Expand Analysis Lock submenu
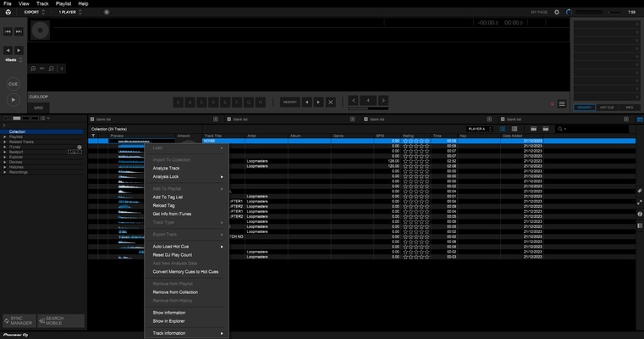Image resolution: width=644 pixels, height=339 pixels. coord(187,177)
